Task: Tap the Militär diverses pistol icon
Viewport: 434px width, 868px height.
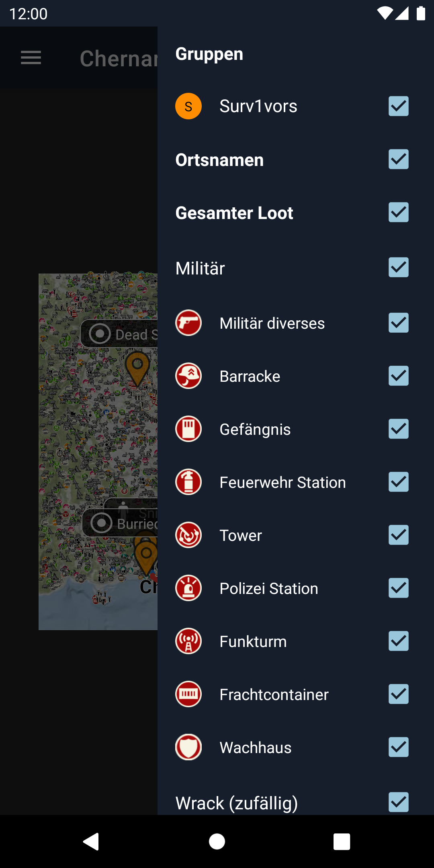Action: [x=188, y=323]
